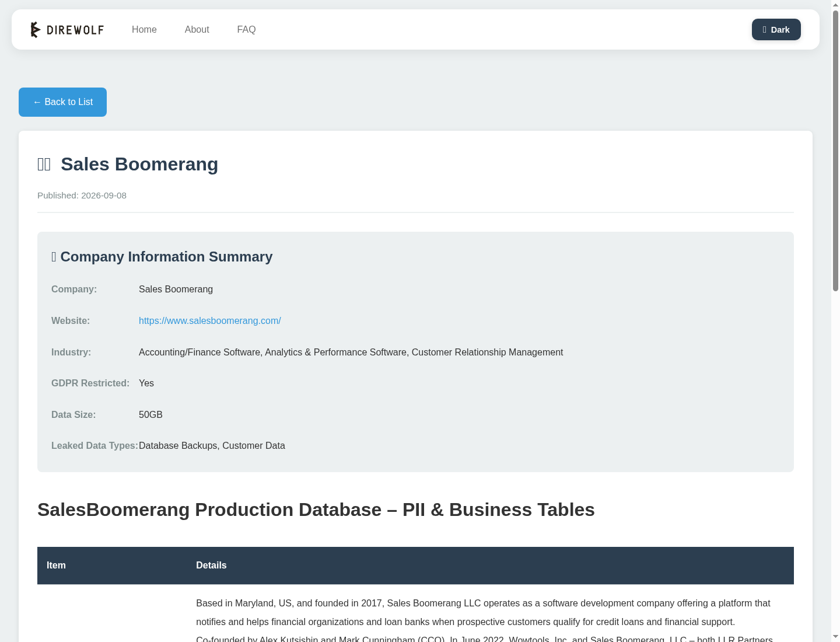
Task: Click the 'Data Size:' field label
Action: click(73, 415)
